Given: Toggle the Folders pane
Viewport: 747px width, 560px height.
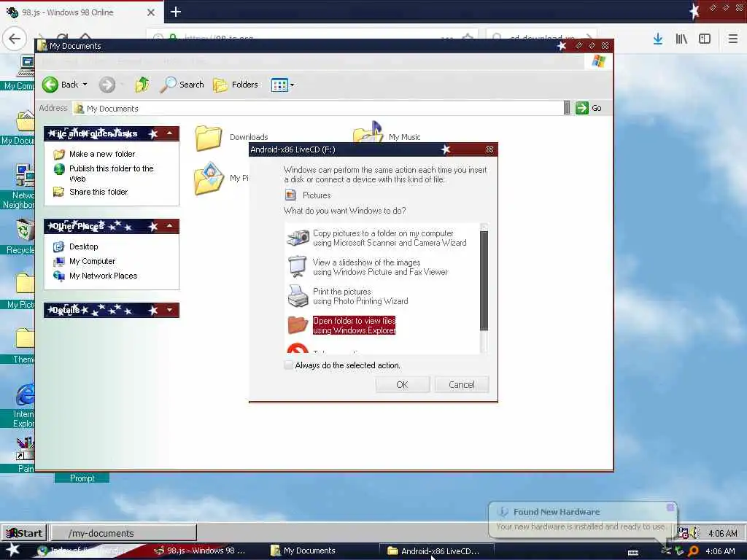Looking at the screenshot, I should click(236, 85).
